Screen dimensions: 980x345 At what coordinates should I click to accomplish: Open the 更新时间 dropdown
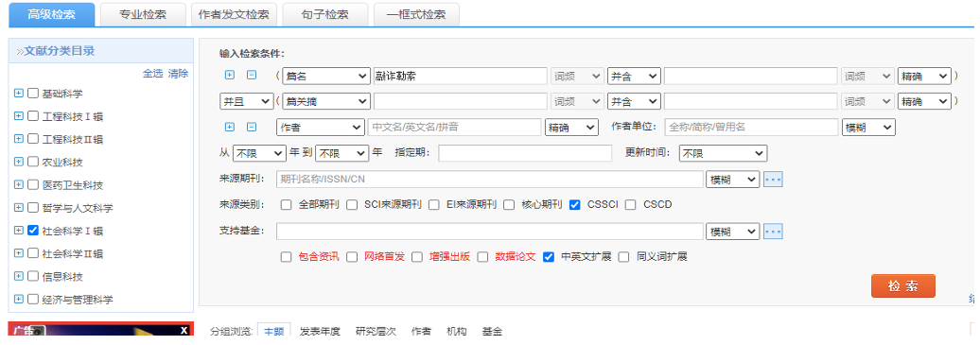(723, 153)
